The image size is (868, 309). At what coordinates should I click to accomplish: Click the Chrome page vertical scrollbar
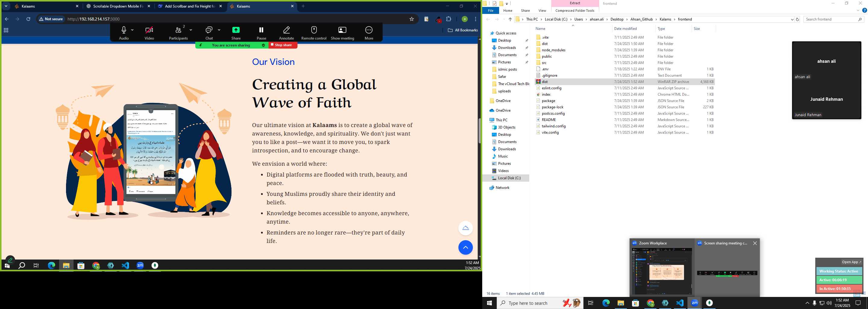[x=480, y=131]
